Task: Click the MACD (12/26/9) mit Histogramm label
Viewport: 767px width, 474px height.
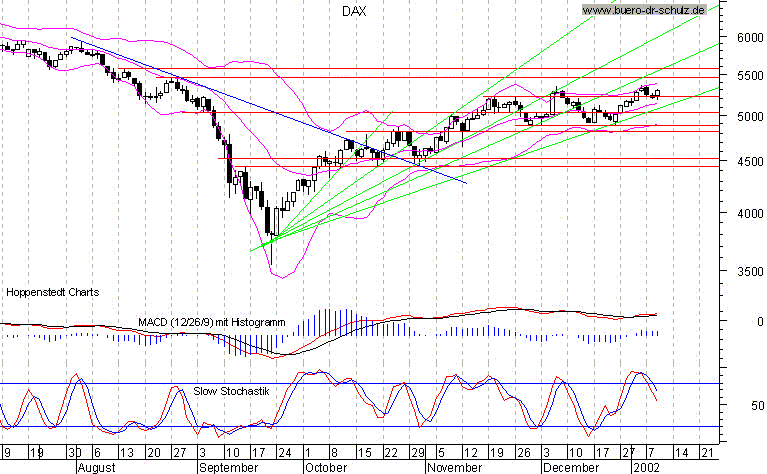Action: pyautogui.click(x=211, y=322)
